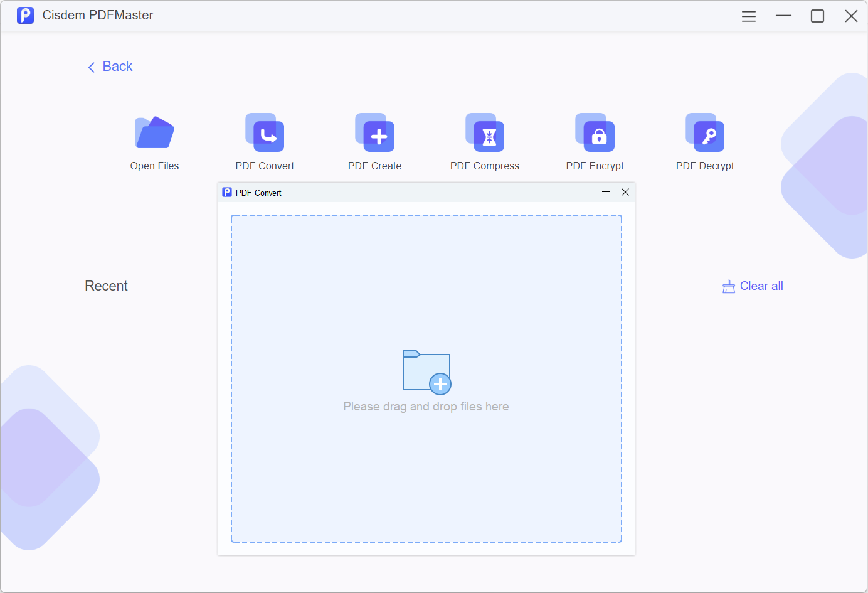868x593 pixels.
Task: Click the add-folder icon in drop zone
Action: click(426, 372)
